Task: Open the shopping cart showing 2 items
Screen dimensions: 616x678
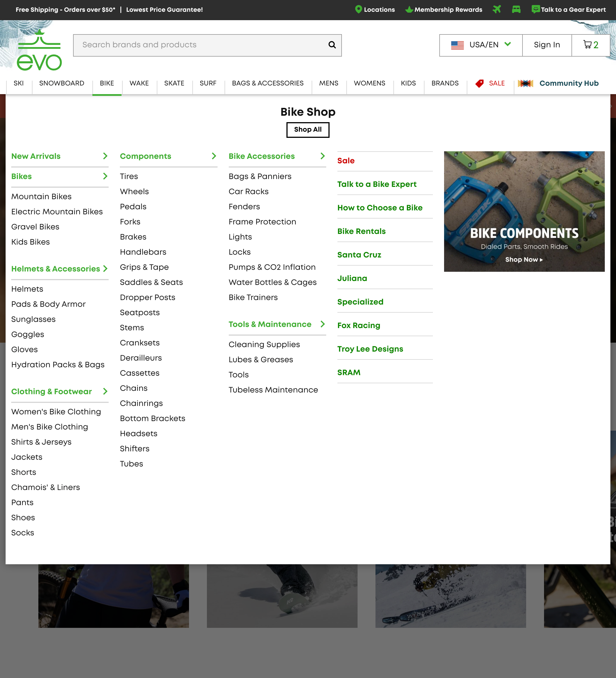Action: [591, 45]
